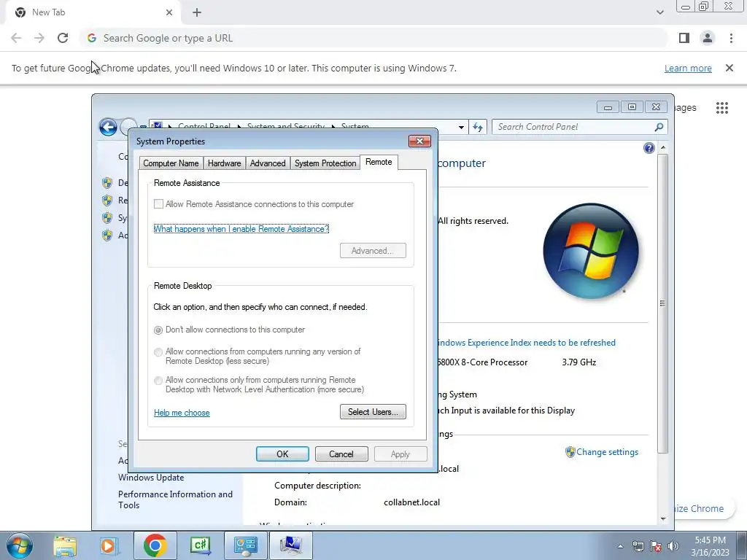
Task: Click Learn more about Chrome updates
Action: [x=688, y=69]
